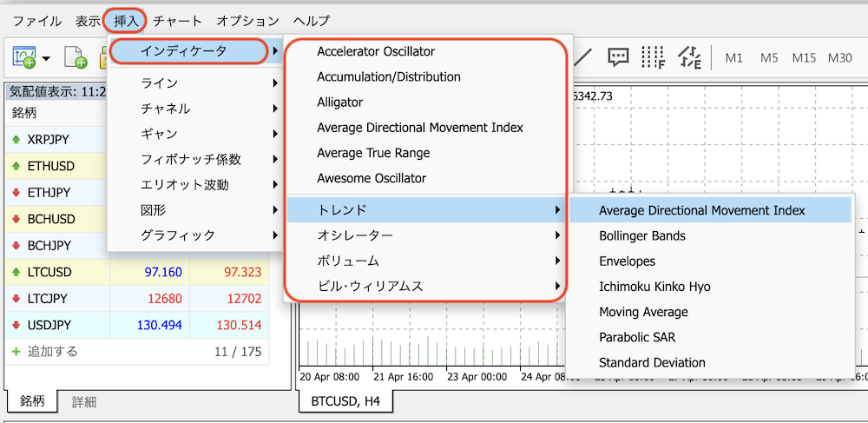Click the green plus icon beside 追加する
Image resolution: width=868 pixels, height=423 pixels.
(x=16, y=352)
